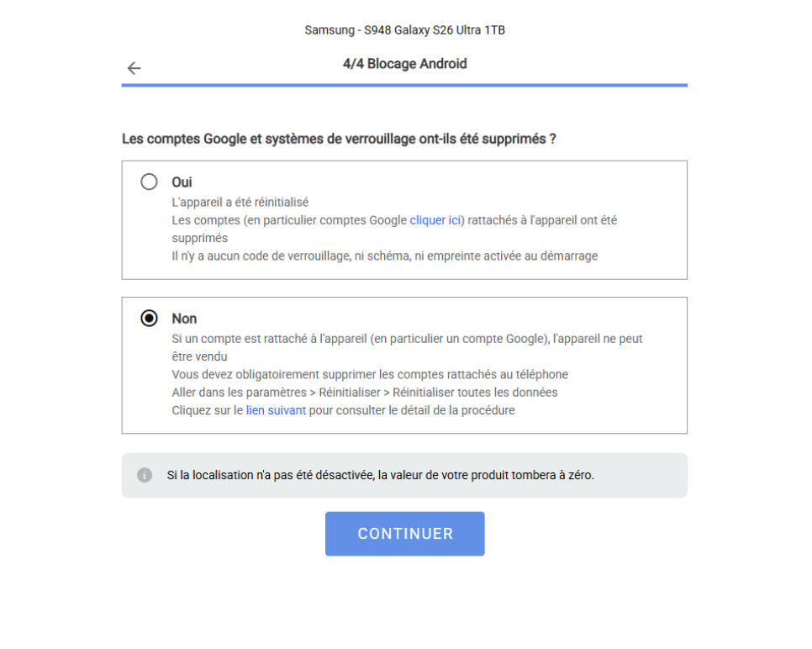
Task: Click the "Les comptes (en particulier comptes Google" text
Action: (x=289, y=220)
